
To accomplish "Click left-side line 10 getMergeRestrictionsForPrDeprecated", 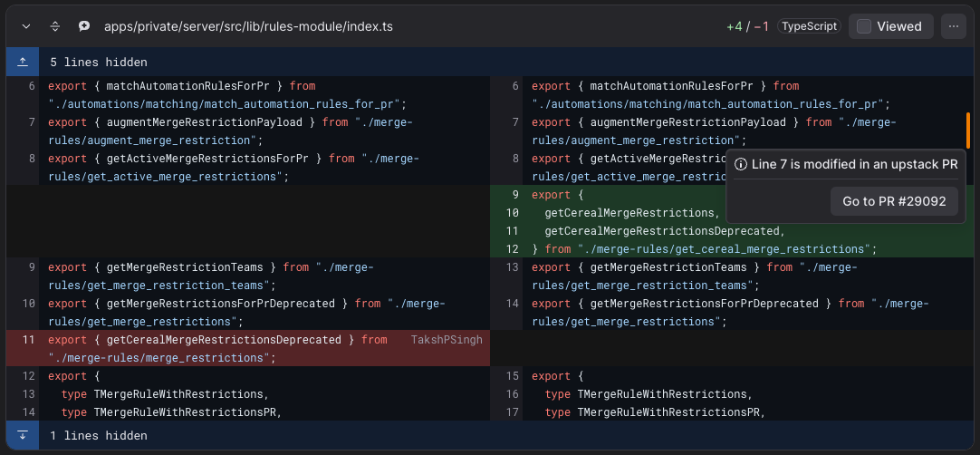I will [221, 304].
